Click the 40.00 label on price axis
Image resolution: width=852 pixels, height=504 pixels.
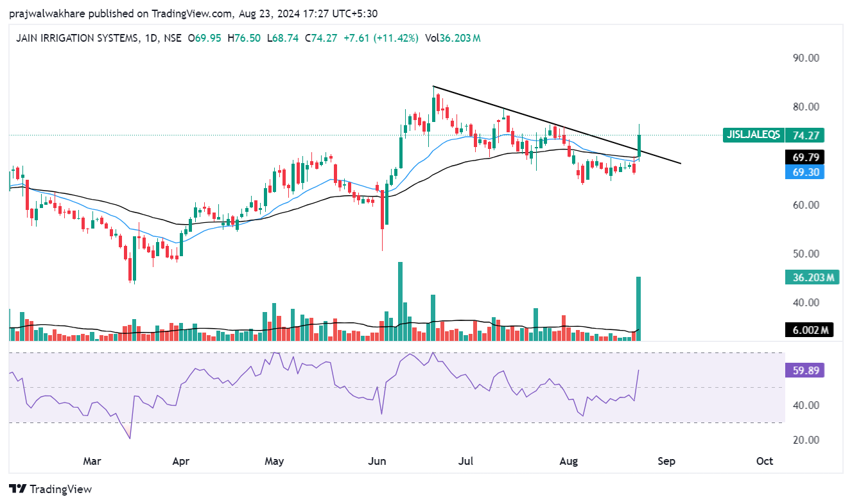click(806, 302)
